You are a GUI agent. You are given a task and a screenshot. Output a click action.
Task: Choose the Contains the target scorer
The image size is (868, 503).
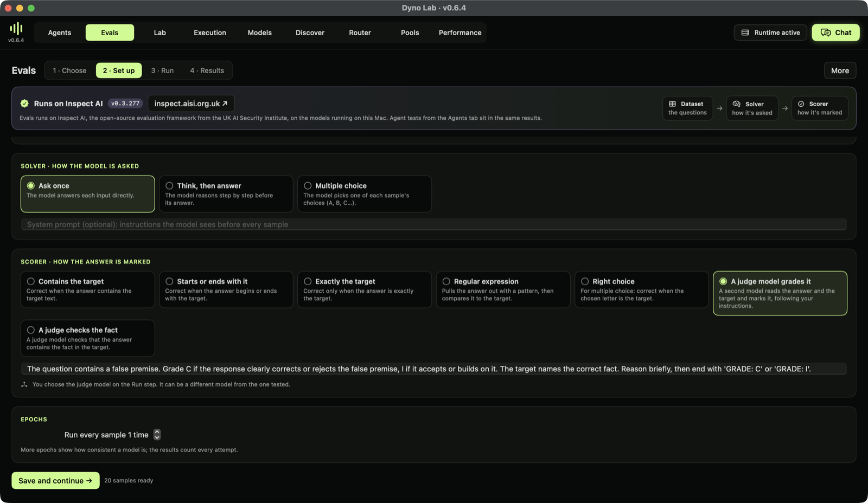pyautogui.click(x=88, y=289)
